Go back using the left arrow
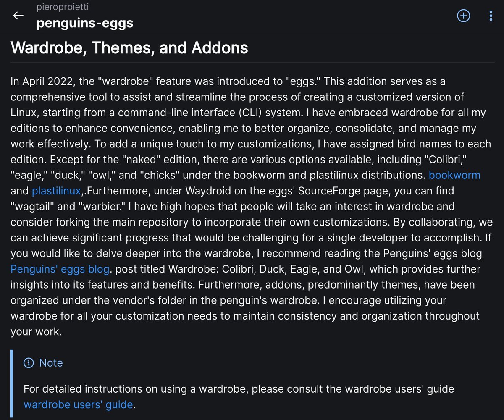 click(x=18, y=16)
